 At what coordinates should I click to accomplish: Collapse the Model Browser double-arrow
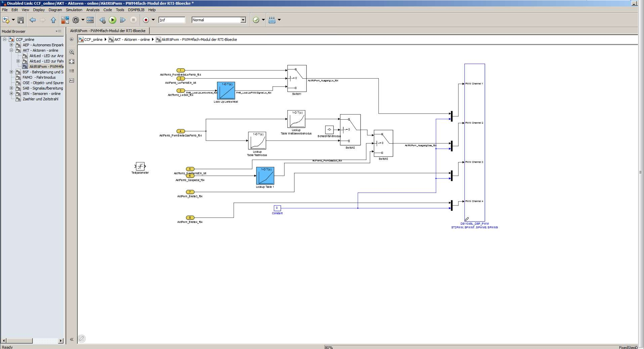coord(72,339)
